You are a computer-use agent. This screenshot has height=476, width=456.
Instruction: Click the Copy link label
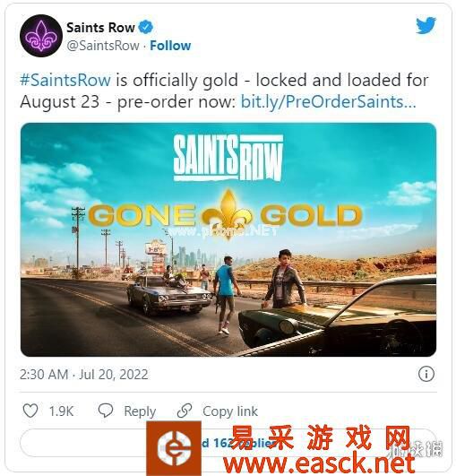point(230,411)
